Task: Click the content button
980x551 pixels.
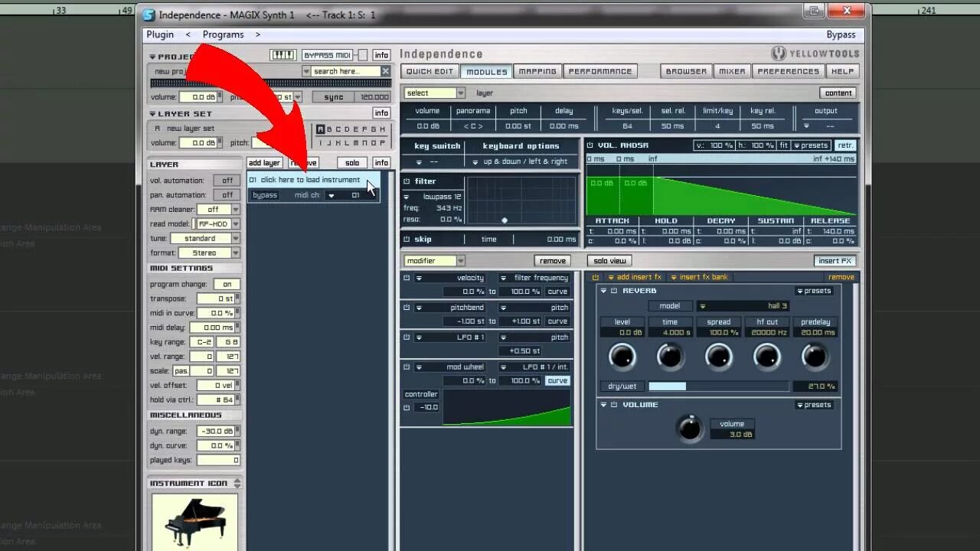Action: coord(838,93)
